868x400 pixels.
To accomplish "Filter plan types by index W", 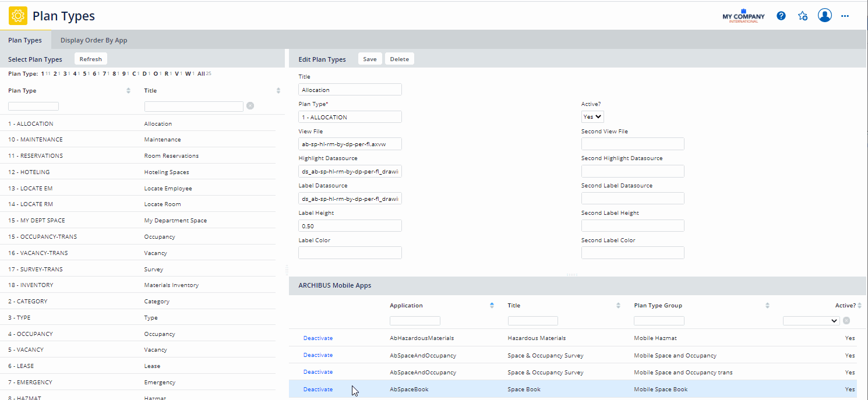I will (x=188, y=74).
